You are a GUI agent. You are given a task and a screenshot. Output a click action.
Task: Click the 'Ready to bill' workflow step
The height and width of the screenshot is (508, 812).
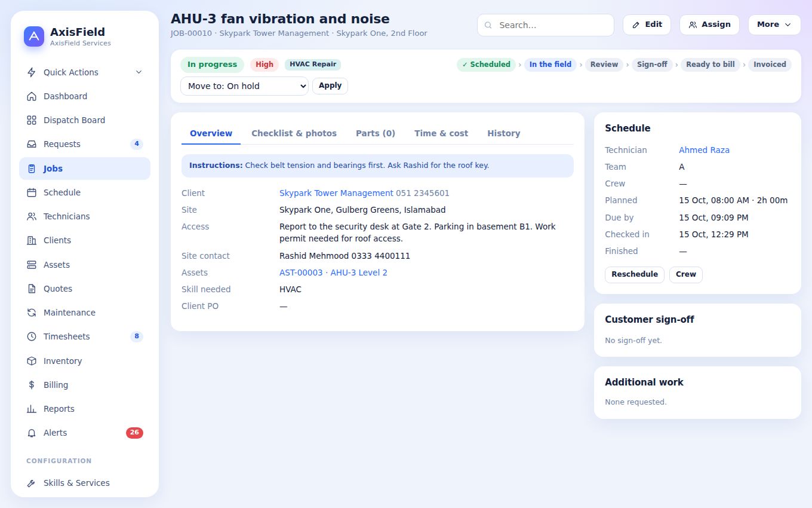tap(710, 65)
